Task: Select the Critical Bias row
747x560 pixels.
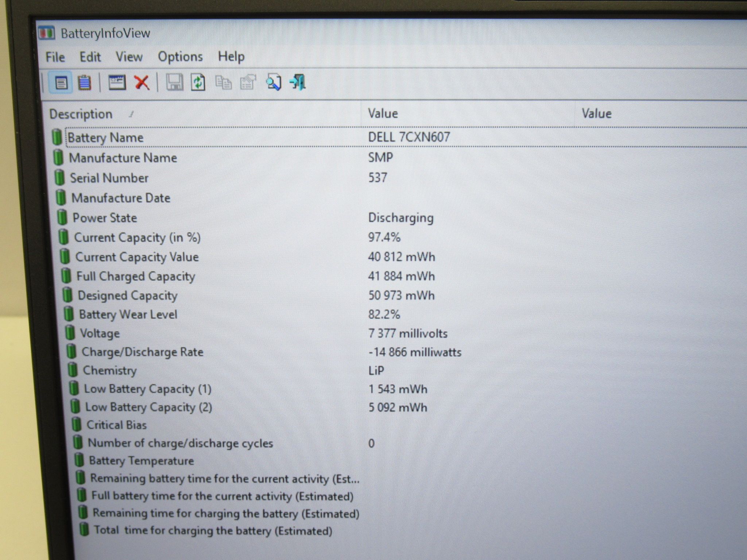Action: 117,425
